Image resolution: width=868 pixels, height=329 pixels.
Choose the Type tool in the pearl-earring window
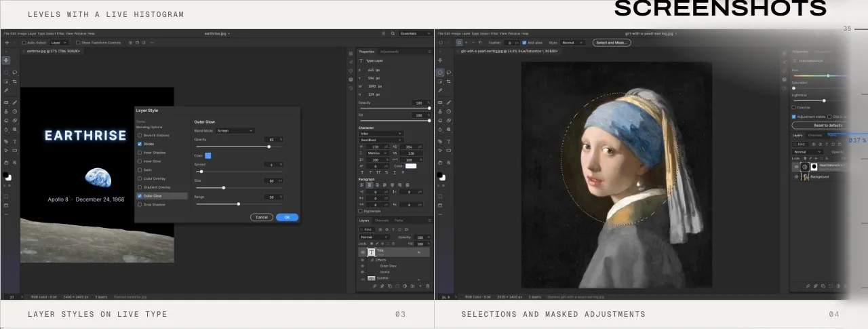pos(448,141)
